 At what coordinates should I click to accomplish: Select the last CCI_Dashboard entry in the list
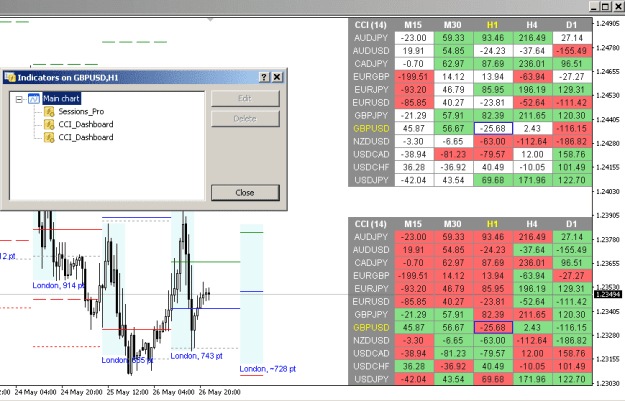[x=86, y=137]
